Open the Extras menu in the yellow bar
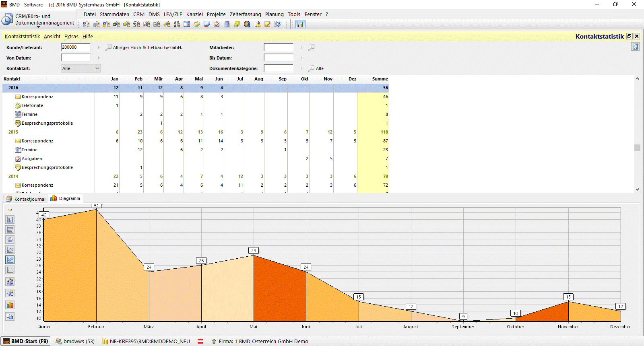The height and width of the screenshot is (346, 644). (71, 37)
